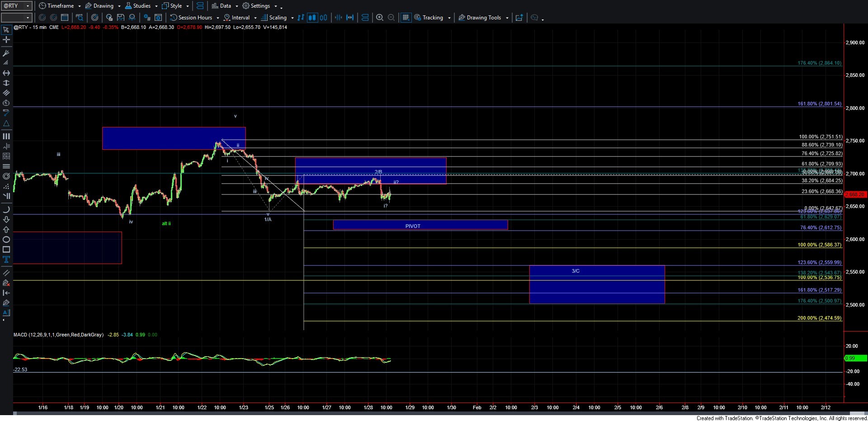This screenshot has height=421, width=868.
Task: Open the Studies menu
Action: [141, 6]
